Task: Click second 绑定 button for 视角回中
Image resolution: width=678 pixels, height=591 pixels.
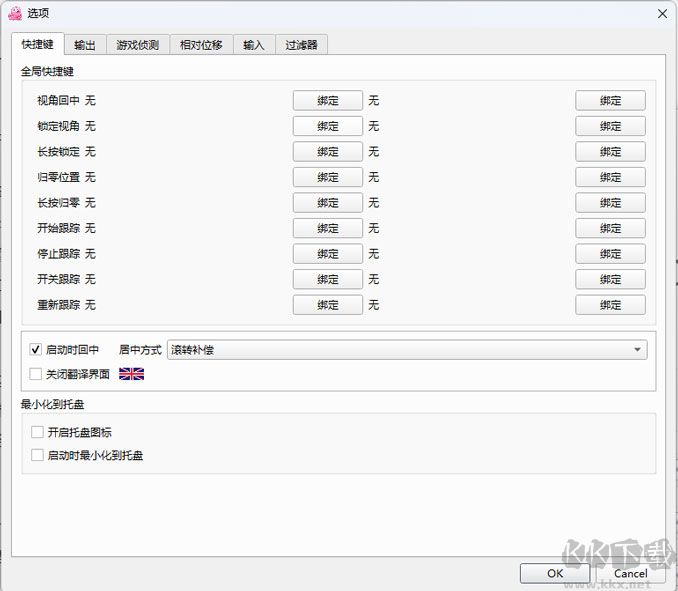Action: 610,100
